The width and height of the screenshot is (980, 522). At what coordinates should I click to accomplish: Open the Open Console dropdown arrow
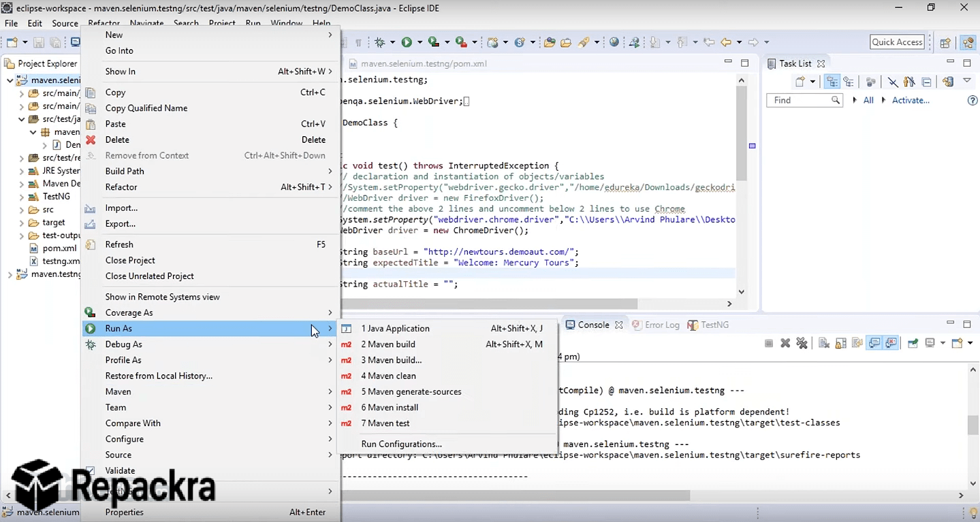[x=970, y=343]
